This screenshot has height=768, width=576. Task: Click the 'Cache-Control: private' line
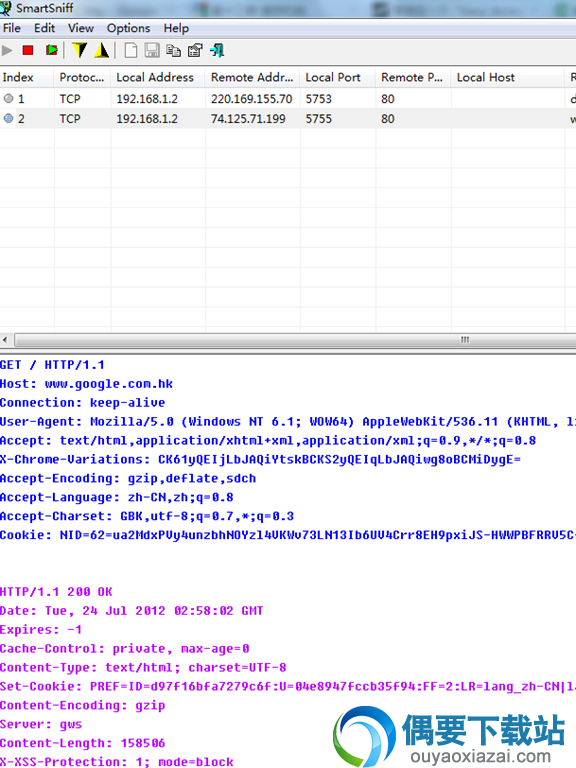click(125, 649)
